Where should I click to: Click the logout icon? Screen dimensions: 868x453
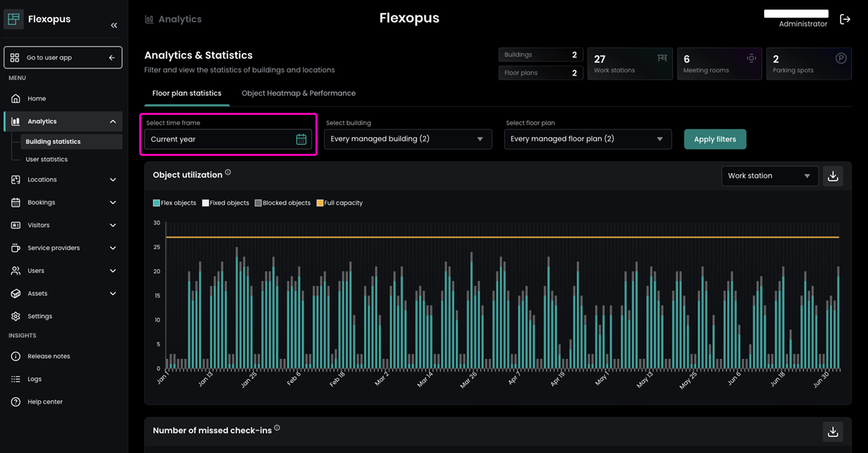coord(845,19)
